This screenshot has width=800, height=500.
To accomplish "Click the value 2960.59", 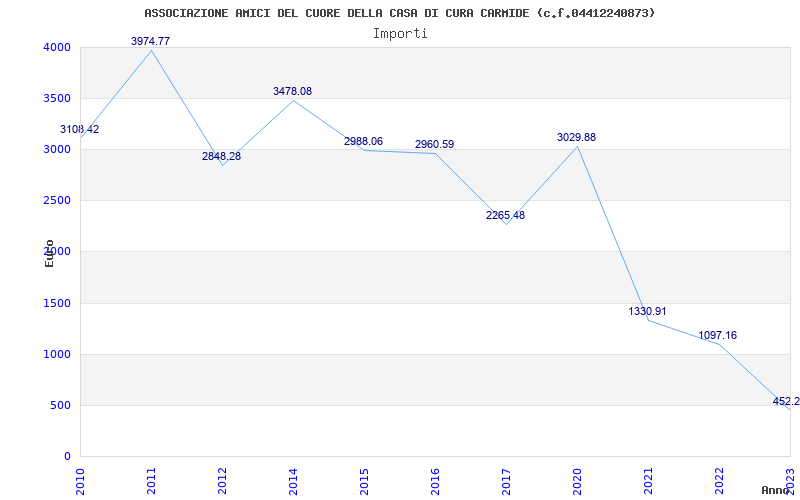I will pos(434,145).
